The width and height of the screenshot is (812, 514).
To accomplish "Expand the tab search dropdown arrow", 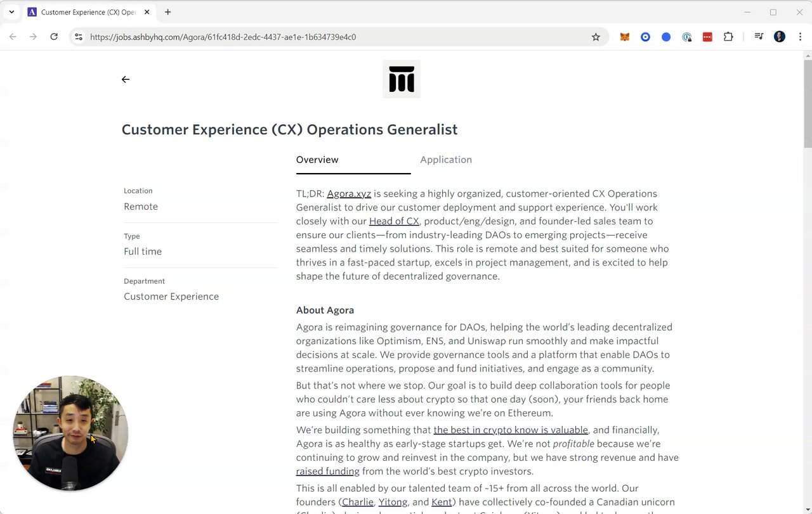I will coord(11,12).
